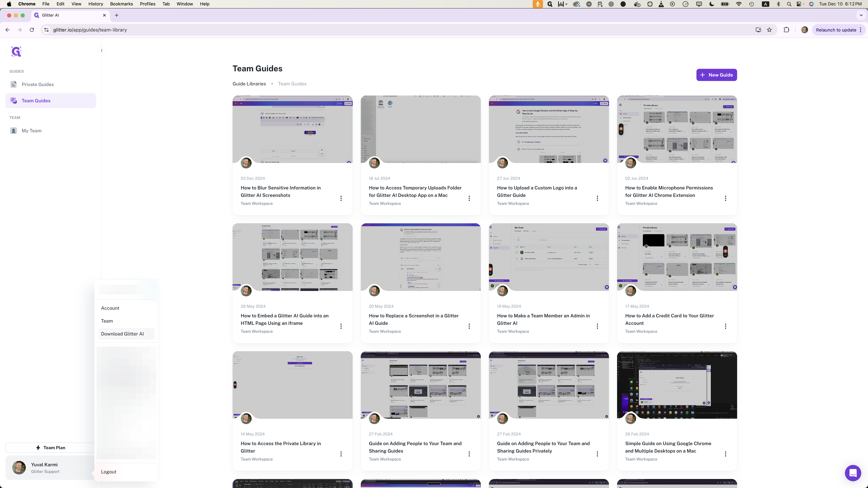
Task: Click the Bluetooth menu bar icon
Action: pos(778,4)
